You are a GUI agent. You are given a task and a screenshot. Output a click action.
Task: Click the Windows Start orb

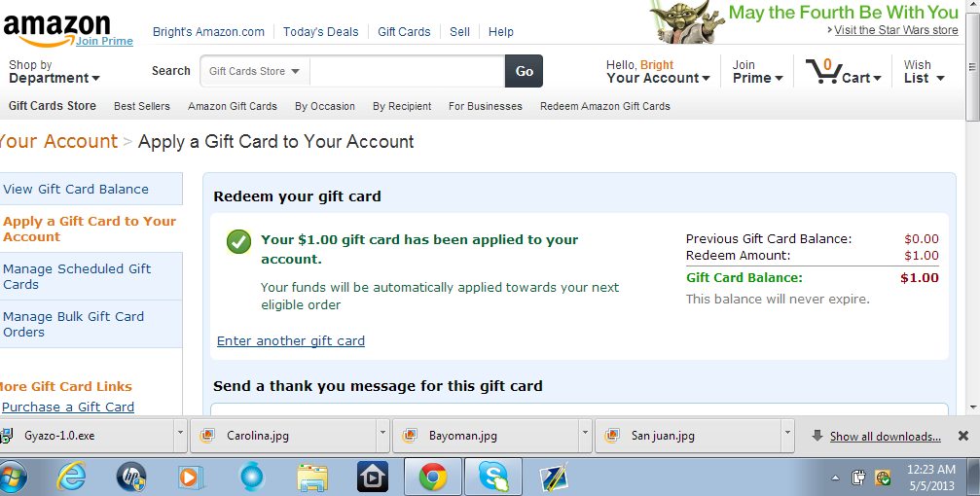(x=13, y=478)
